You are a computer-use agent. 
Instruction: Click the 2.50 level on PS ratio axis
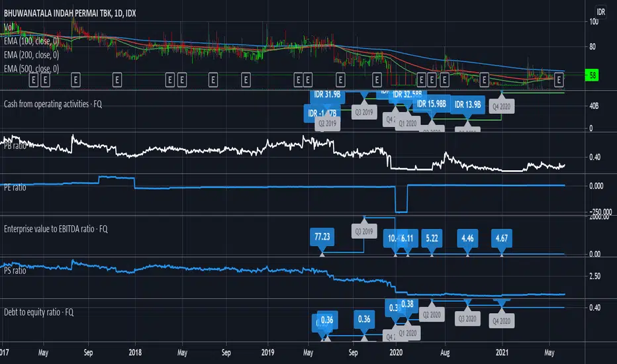coord(594,276)
